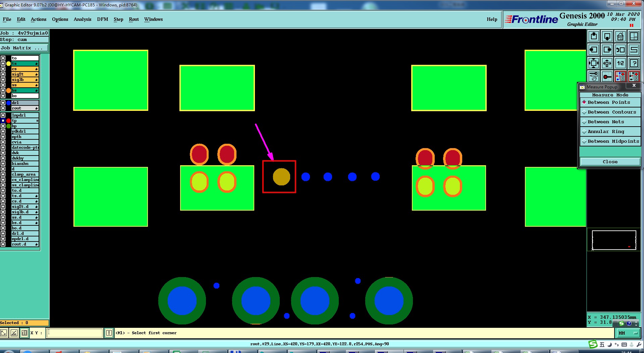Open the Options menu
Screen dimensions: 644x353
[x=60, y=19]
